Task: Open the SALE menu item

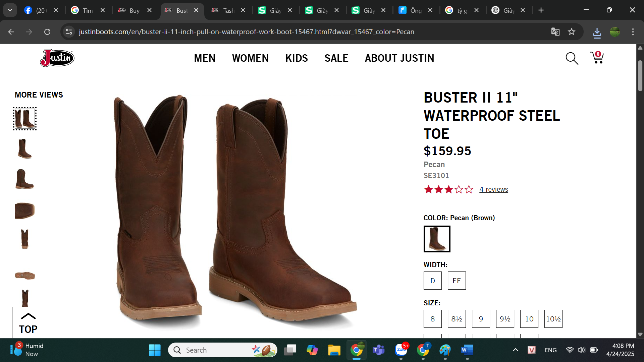Action: 336,58
